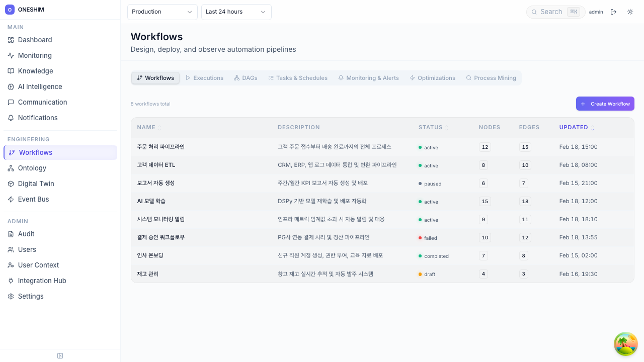Open the Production environment dropdown
The image size is (644, 362).
pos(162,12)
